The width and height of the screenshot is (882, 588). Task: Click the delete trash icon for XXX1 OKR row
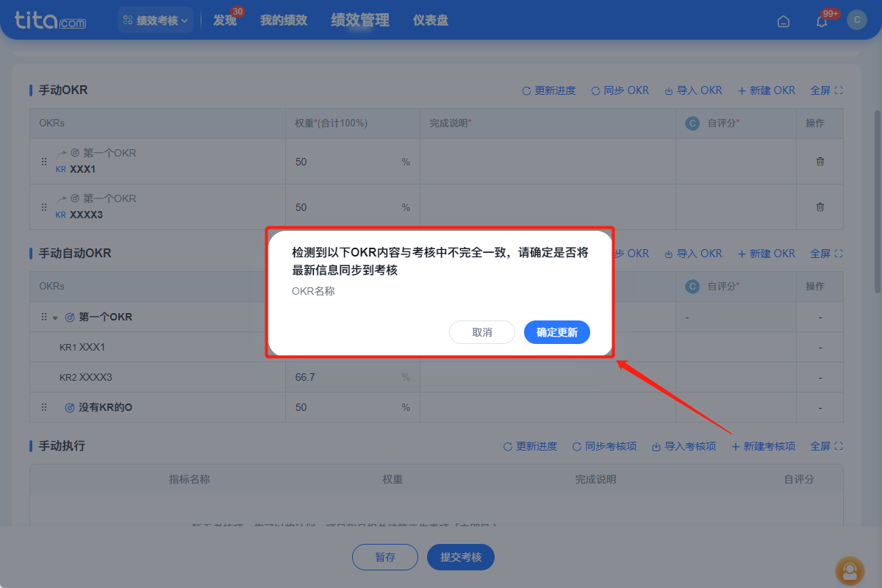pyautogui.click(x=820, y=161)
